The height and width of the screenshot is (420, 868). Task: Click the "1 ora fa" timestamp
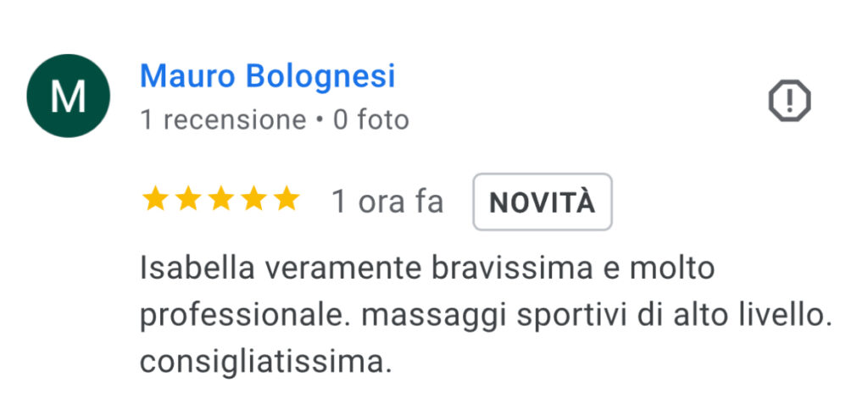tap(387, 202)
